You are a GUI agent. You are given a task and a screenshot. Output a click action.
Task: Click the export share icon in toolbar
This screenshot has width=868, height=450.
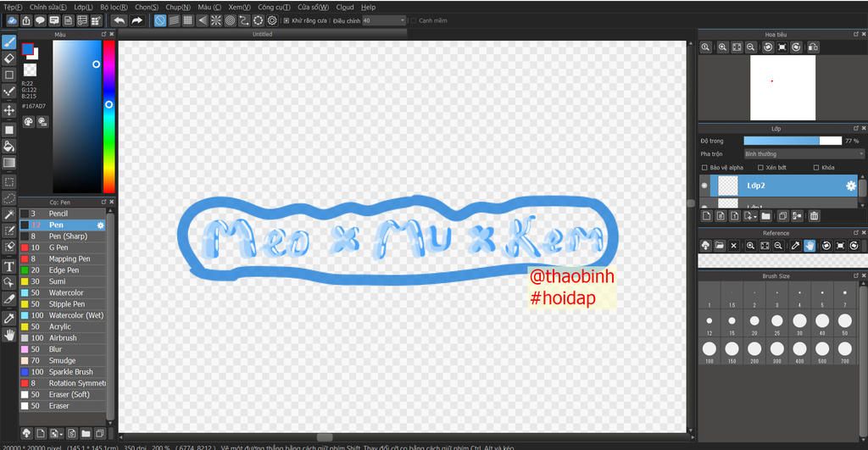(x=26, y=20)
